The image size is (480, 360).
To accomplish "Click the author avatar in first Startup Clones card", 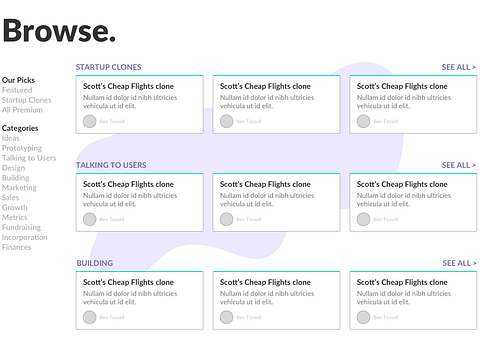I will point(89,121).
